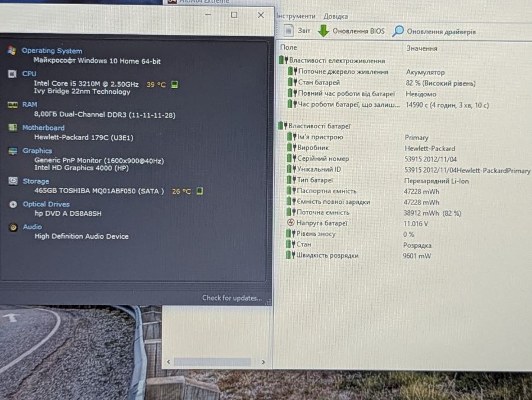Click the Optical Drives disc icon
This screenshot has height=400, width=532.
[x=13, y=204]
